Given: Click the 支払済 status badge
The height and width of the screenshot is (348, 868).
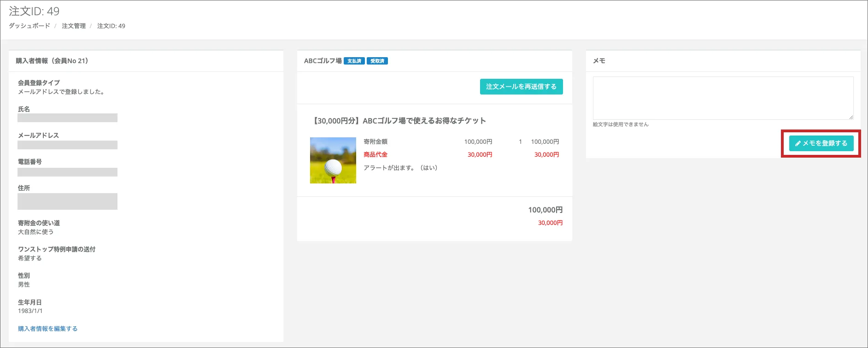Looking at the screenshot, I should (x=354, y=61).
